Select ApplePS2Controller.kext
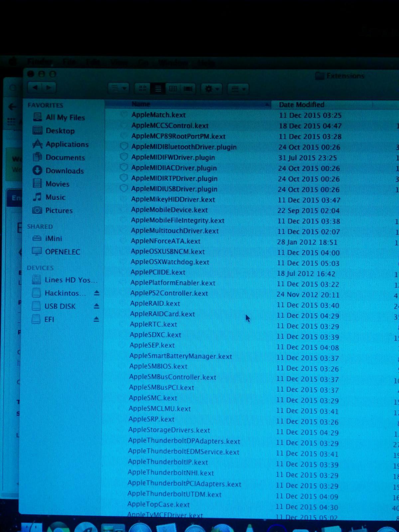This screenshot has height=532, width=399. click(169, 293)
